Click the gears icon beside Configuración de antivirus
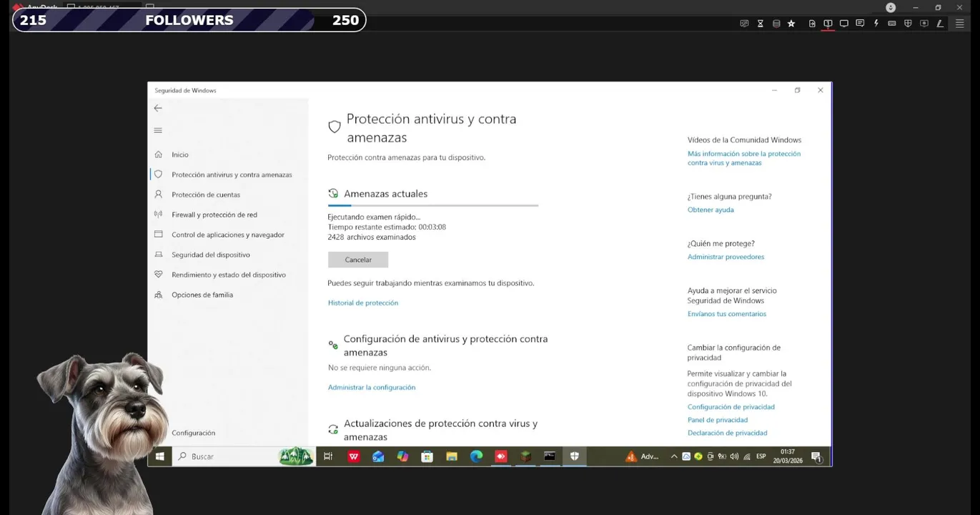 [333, 345]
